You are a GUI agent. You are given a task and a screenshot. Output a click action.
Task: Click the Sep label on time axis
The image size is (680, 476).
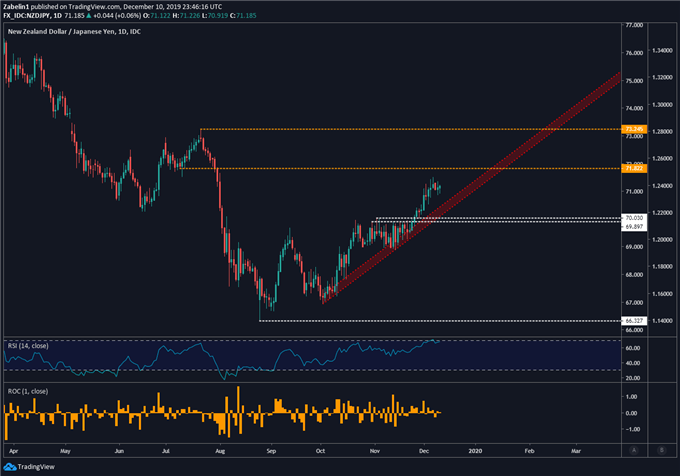click(271, 451)
